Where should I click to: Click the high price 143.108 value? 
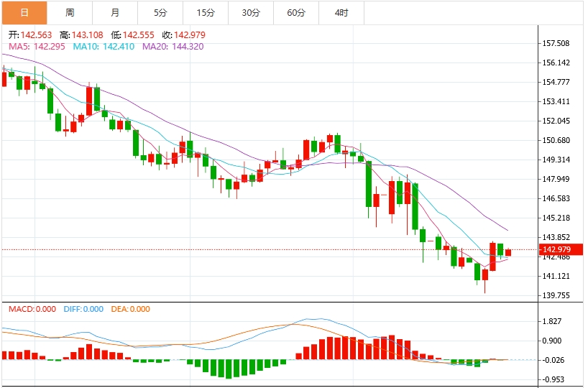[88, 35]
